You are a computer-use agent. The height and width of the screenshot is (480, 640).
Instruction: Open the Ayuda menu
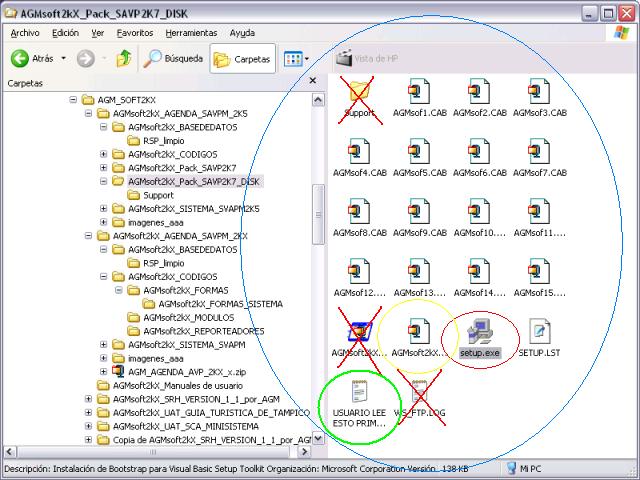coord(242,33)
